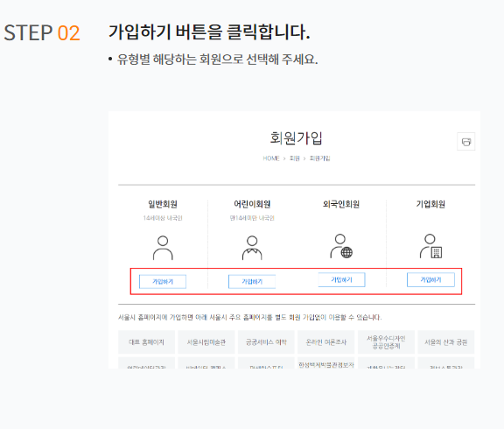Open the 서울시립미술관 tile
The height and width of the screenshot is (429, 504).
(x=206, y=342)
